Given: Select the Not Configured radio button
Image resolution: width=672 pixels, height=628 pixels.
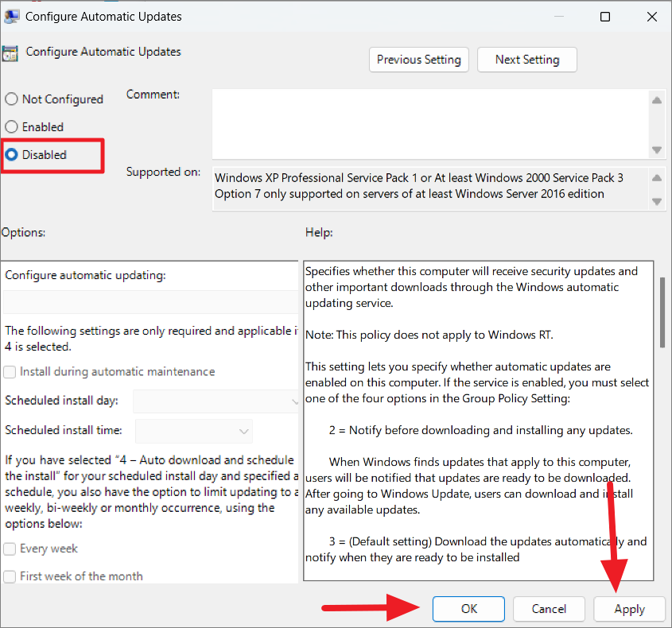Looking at the screenshot, I should coord(11,99).
